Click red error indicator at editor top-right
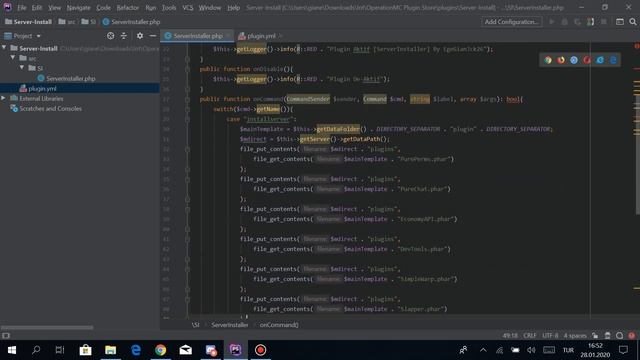 [x=636, y=46]
